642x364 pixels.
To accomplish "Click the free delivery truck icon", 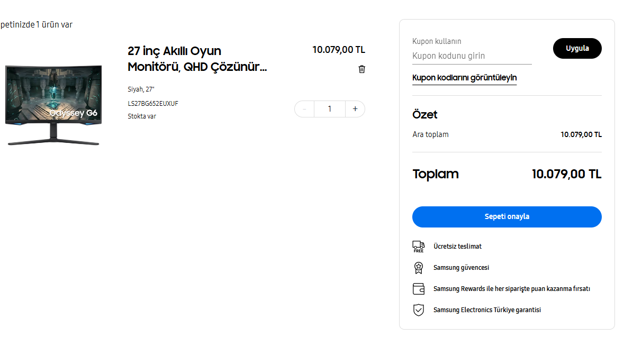I will tap(419, 247).
